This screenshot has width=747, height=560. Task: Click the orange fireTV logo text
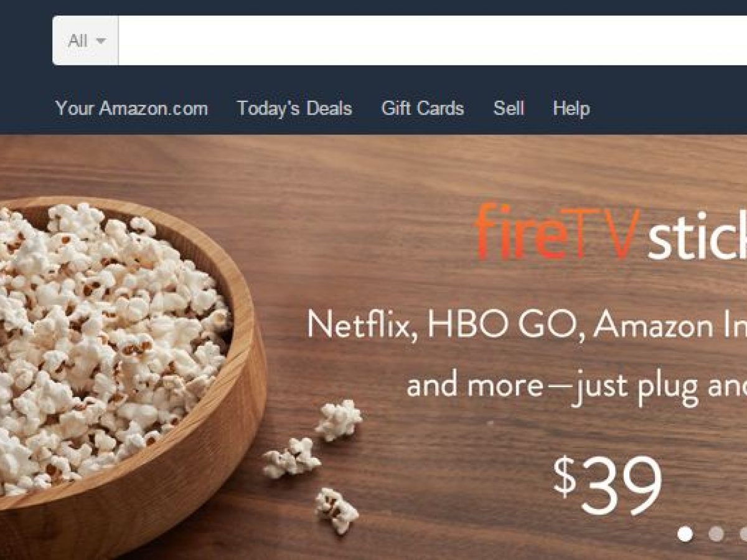coord(557,233)
